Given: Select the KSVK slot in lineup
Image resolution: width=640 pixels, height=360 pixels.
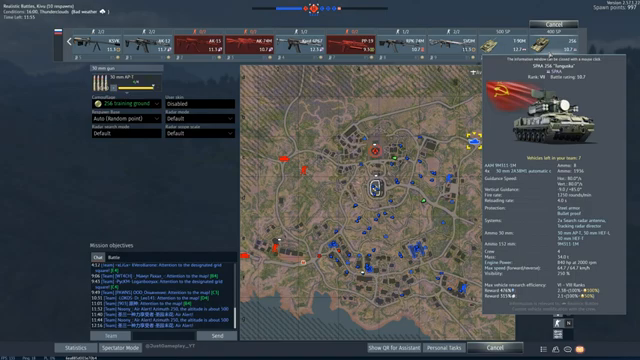Looking at the screenshot, I should pyautogui.click(x=97, y=44).
